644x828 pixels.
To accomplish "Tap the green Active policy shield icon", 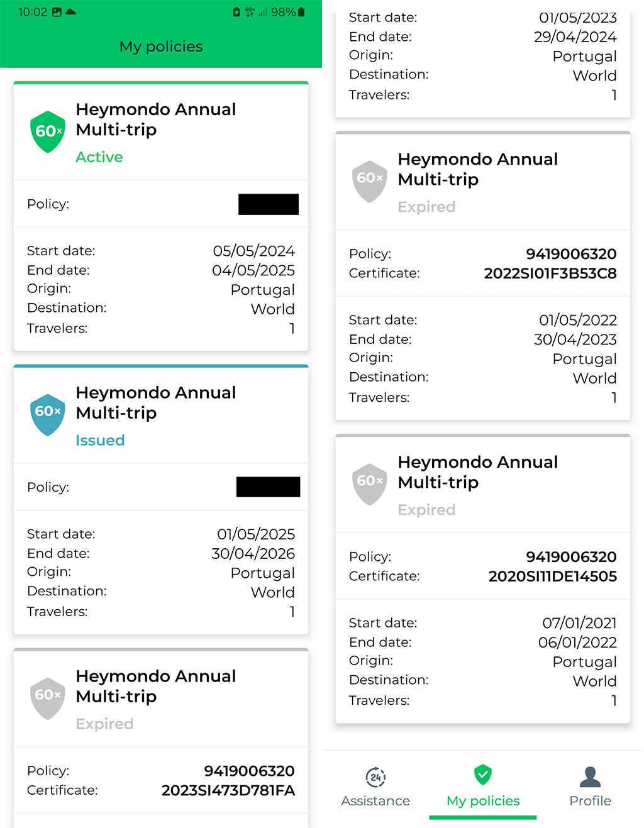I will tap(48, 131).
